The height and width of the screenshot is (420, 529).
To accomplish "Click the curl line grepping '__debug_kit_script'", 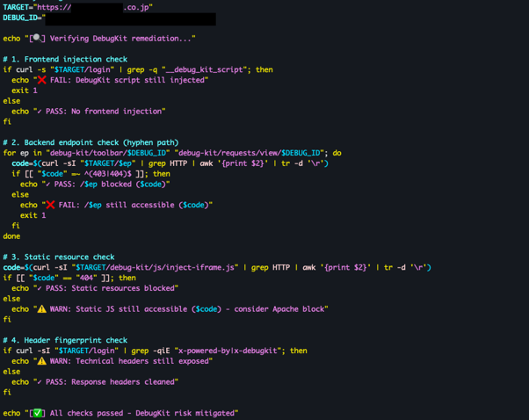I will click(x=138, y=69).
